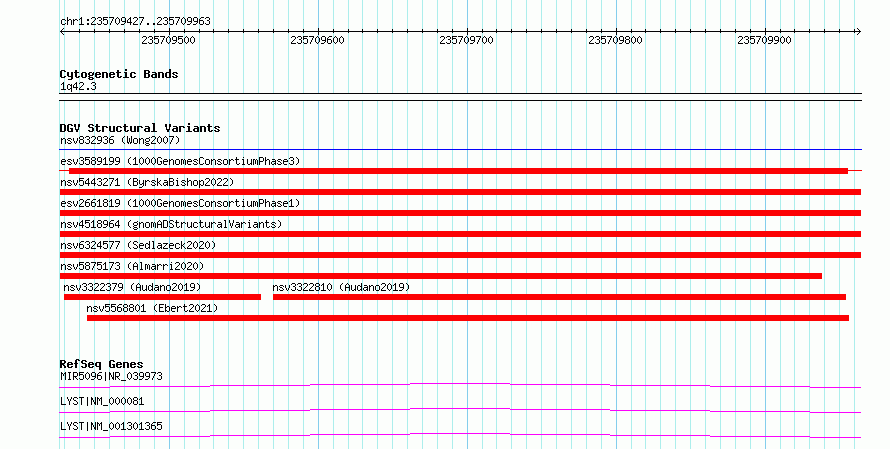
Task: Click the red bar for esv3589199
Action: (x=458, y=171)
